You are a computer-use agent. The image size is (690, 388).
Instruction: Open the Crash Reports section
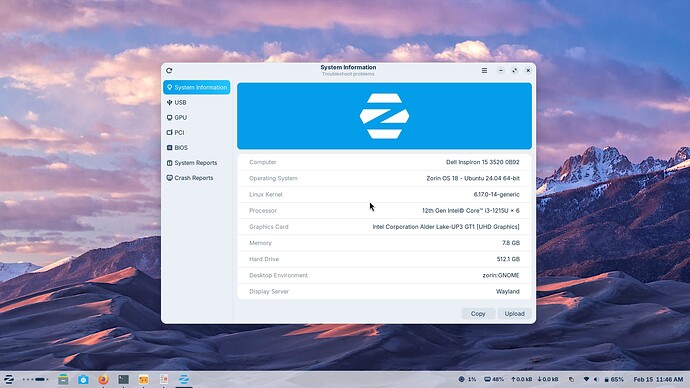pyautogui.click(x=196, y=178)
